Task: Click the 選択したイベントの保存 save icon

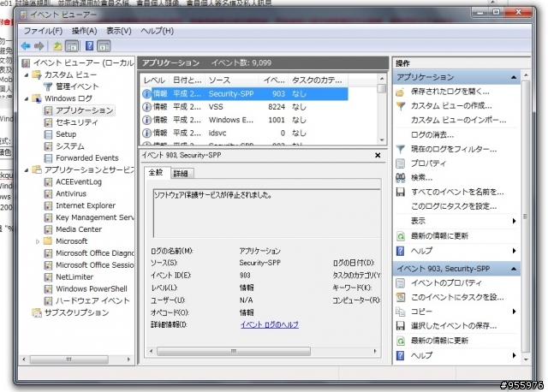Action: [401, 325]
